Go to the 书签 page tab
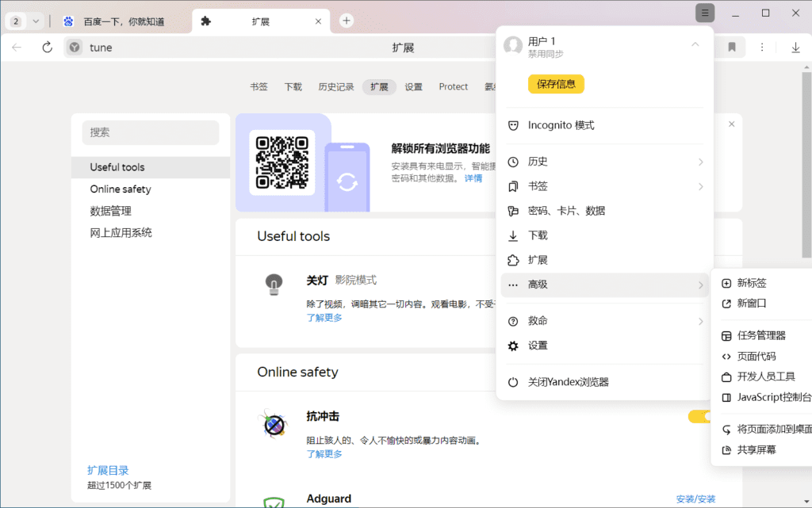 pyautogui.click(x=259, y=87)
